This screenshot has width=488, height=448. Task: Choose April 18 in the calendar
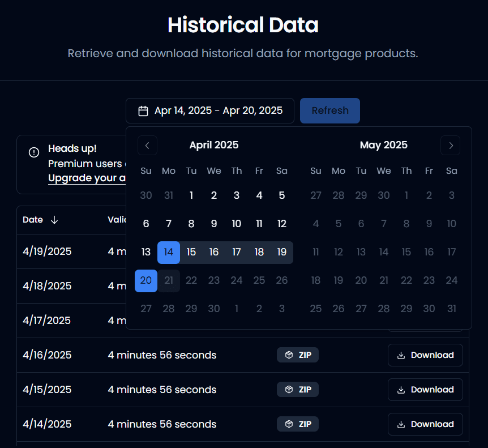click(259, 252)
